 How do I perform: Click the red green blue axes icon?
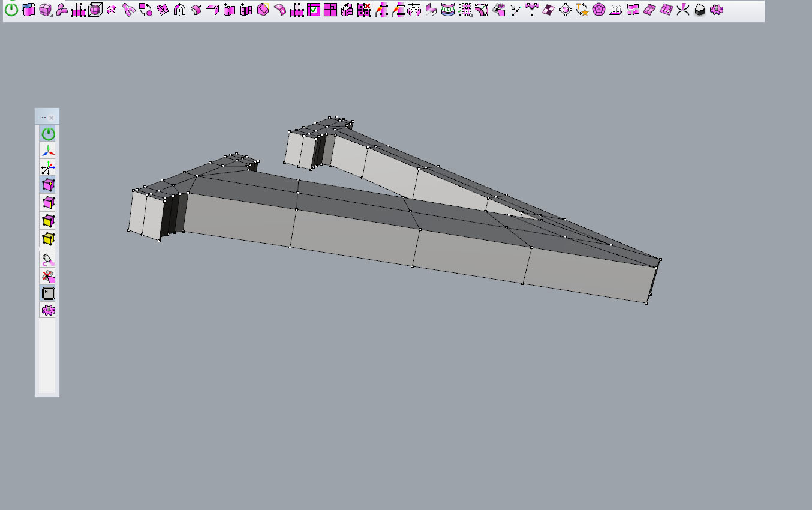pyautogui.click(x=48, y=151)
